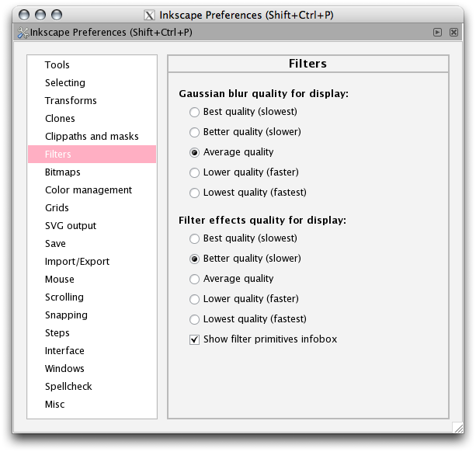Open the Scrolling preferences page

click(x=92, y=297)
